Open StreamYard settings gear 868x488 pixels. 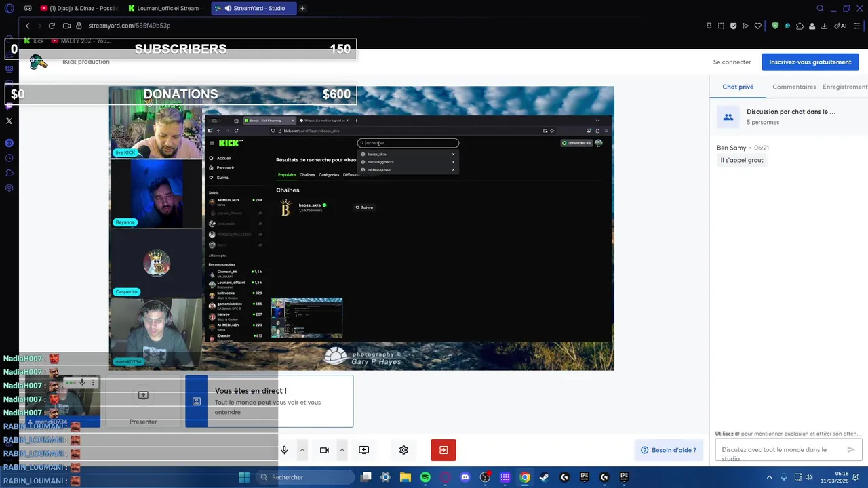[403, 450]
